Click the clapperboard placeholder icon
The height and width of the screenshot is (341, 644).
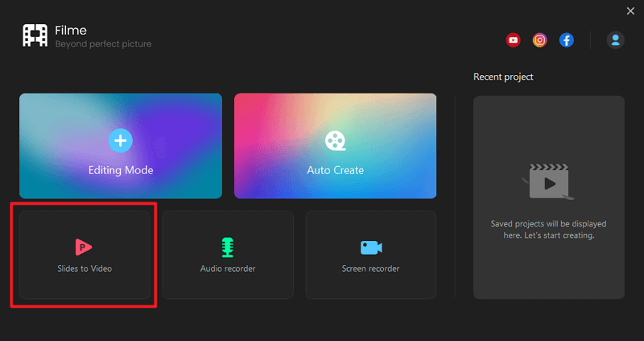click(x=548, y=181)
